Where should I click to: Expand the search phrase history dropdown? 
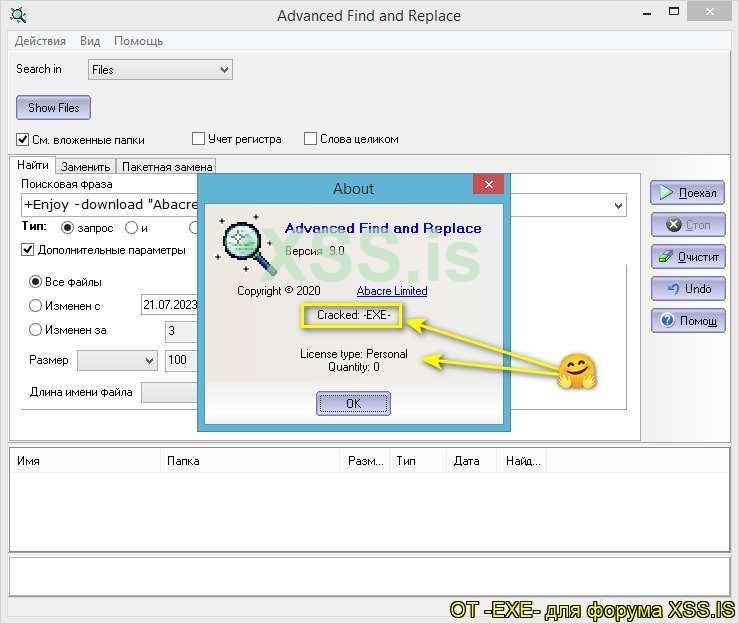pos(618,205)
